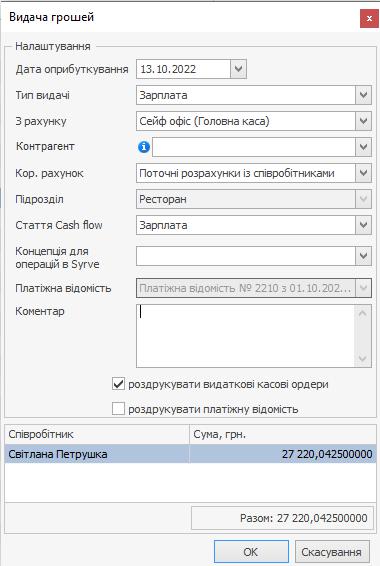Screen dimensions: 380x566
Task: Uncheck роздрукувати видаткові касові ордери checkbox
Action: pos(118,384)
